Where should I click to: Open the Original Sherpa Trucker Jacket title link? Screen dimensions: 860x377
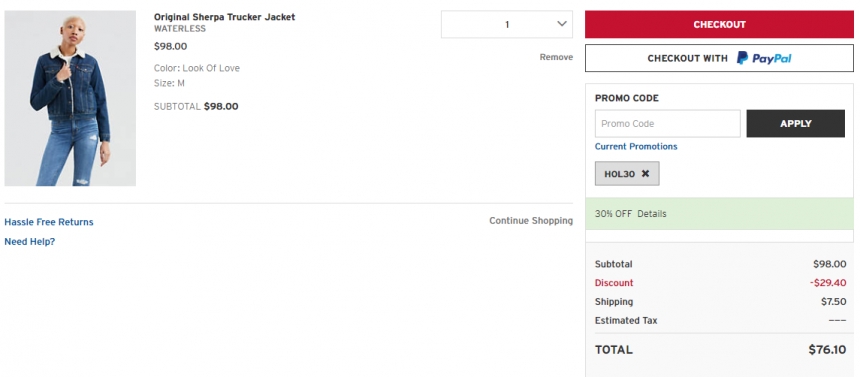[224, 17]
